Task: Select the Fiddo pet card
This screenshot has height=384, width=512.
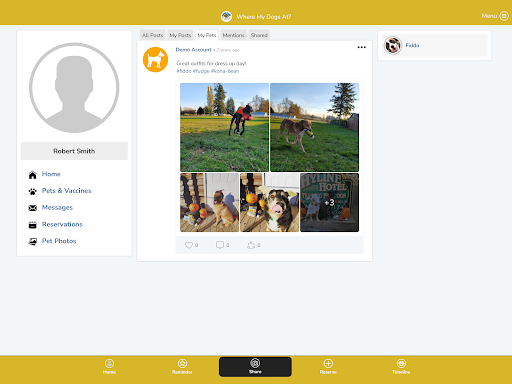Action: click(x=434, y=45)
